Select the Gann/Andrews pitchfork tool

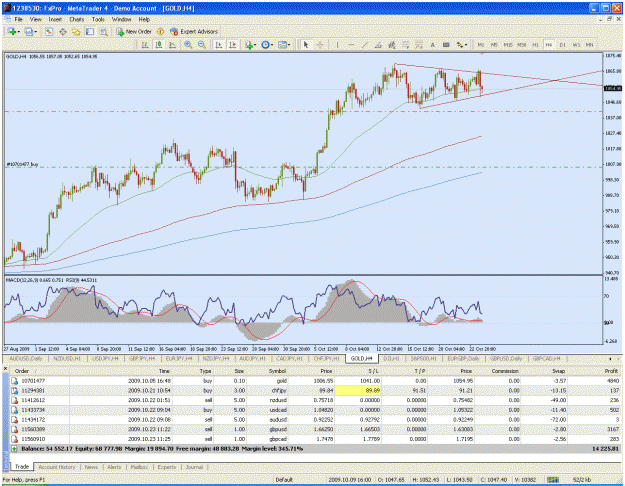coord(392,45)
